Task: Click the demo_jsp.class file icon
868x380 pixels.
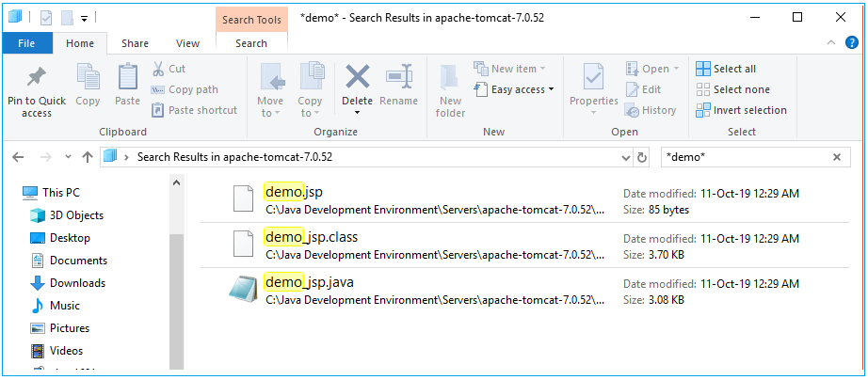Action: click(244, 244)
